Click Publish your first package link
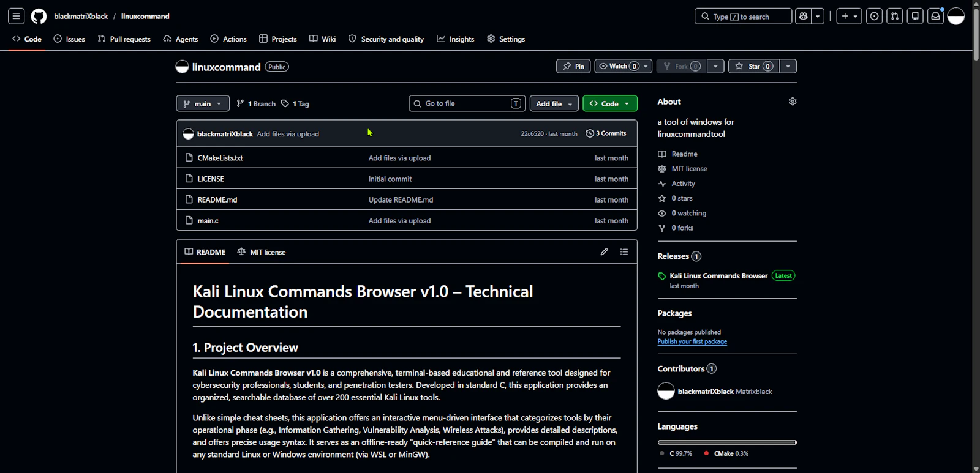 click(692, 341)
